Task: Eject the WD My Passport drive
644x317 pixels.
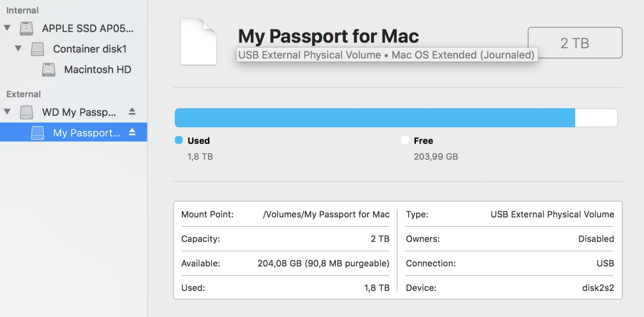Action: pos(132,111)
